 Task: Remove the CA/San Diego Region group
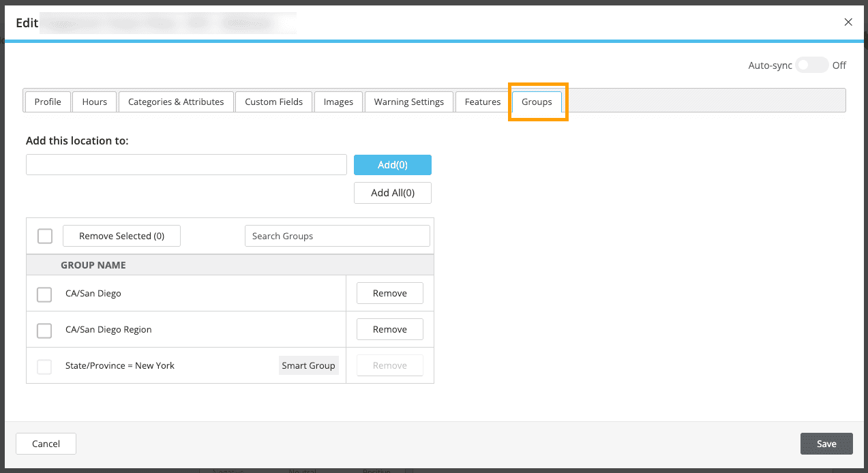tap(389, 329)
